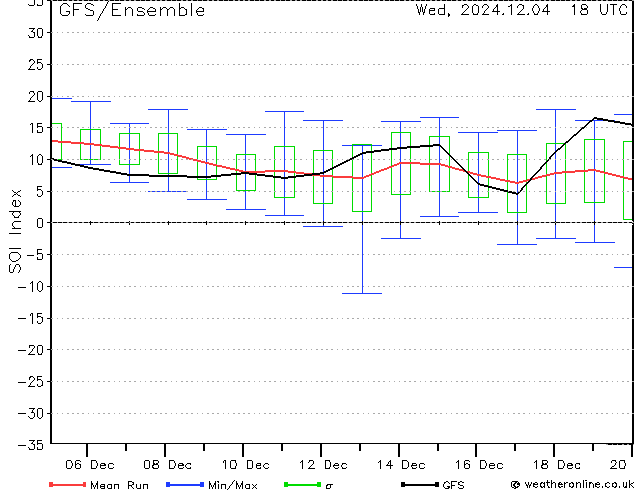Click the 16 Dec x-axis label
The height and width of the screenshot is (490, 634).
coord(479,465)
